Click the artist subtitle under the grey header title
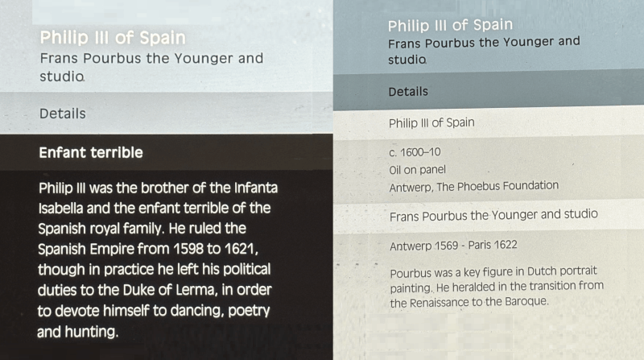The height and width of the screenshot is (360, 644). [x=151, y=67]
